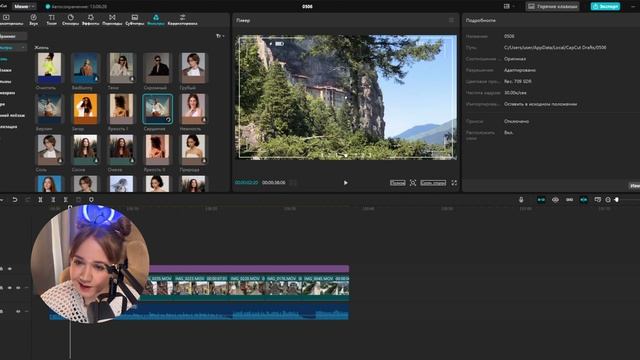Click the preview video canvas
Image resolution: width=640 pixels, height=360 pixels.
tap(347, 97)
